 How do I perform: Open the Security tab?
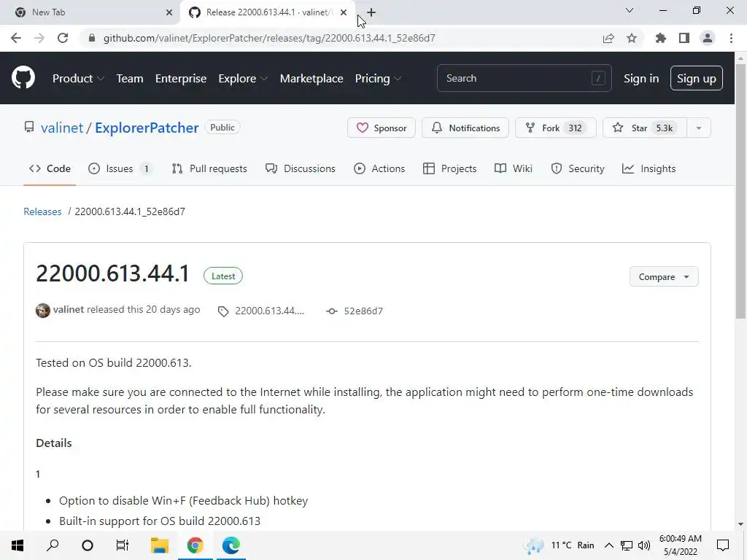pos(578,168)
